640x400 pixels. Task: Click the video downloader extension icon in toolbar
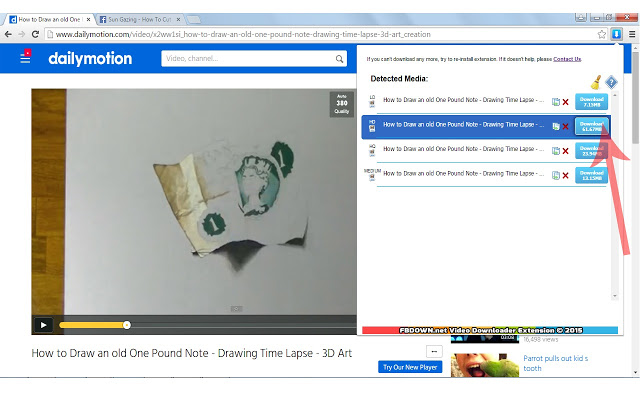pos(616,34)
